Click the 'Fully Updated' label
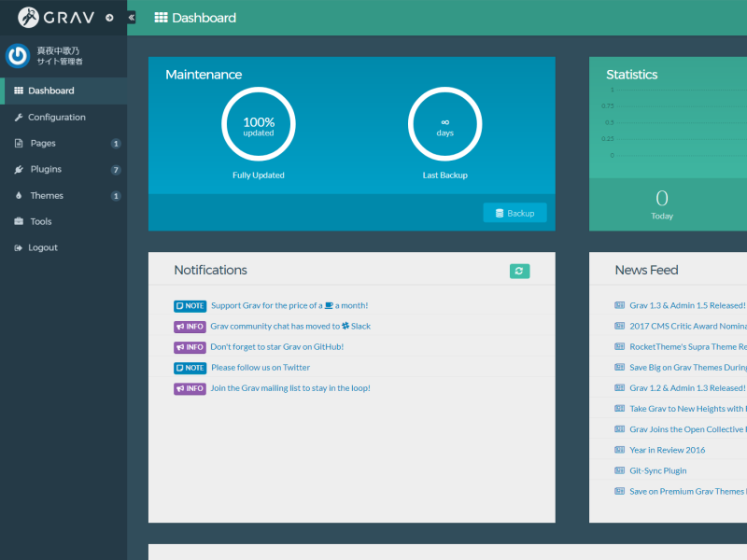 (259, 175)
